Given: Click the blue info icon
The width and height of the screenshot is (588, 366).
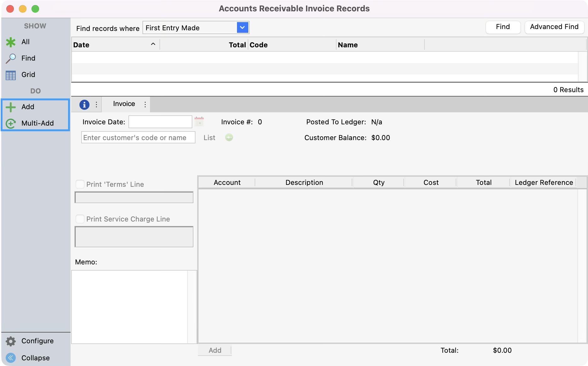Looking at the screenshot, I should (84, 104).
